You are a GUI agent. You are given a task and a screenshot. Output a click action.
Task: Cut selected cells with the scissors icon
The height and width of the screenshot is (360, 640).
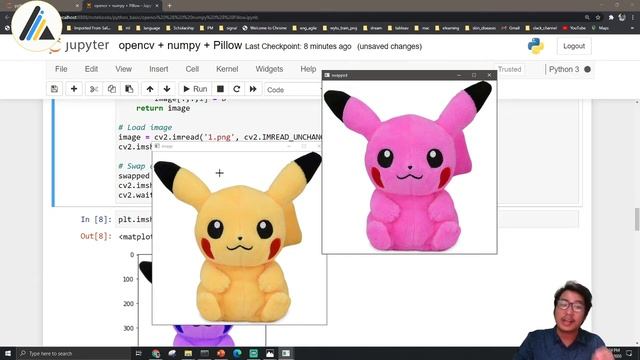94,89
